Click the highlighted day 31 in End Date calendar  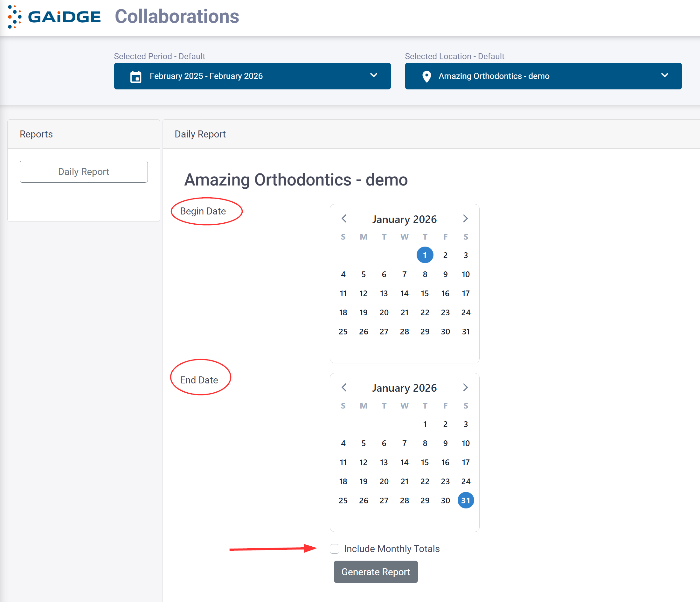[x=465, y=500]
